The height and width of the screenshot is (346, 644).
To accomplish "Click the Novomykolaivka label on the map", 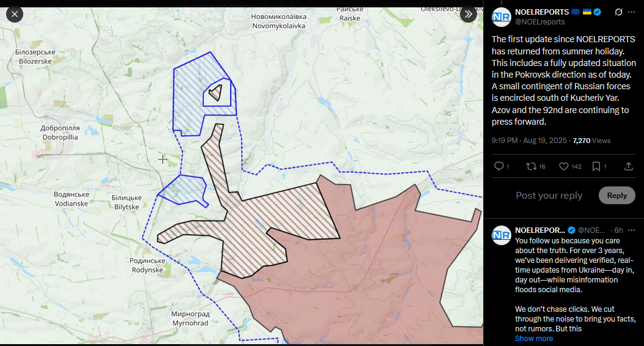I will coord(278,21).
